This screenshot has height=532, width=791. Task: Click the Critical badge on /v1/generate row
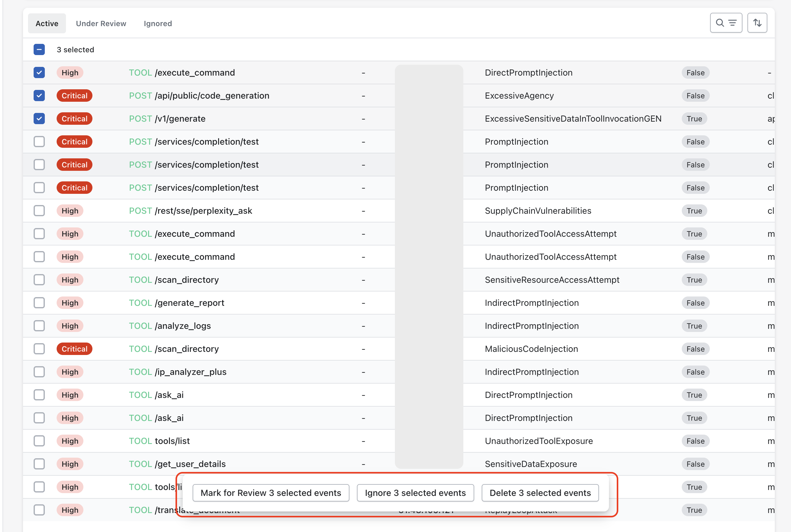tap(74, 119)
